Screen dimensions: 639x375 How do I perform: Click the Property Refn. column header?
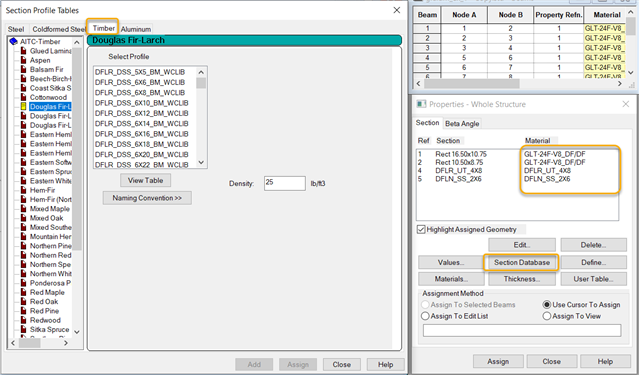(558, 15)
